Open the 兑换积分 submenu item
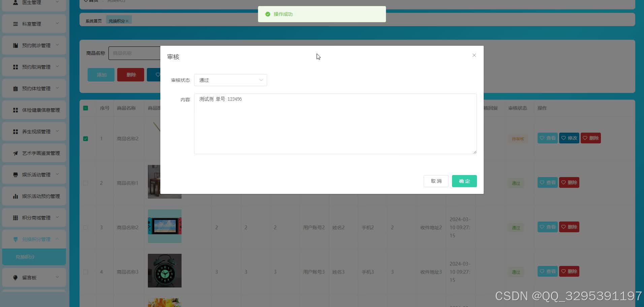Screen dimensions: 644x307 coord(34,257)
